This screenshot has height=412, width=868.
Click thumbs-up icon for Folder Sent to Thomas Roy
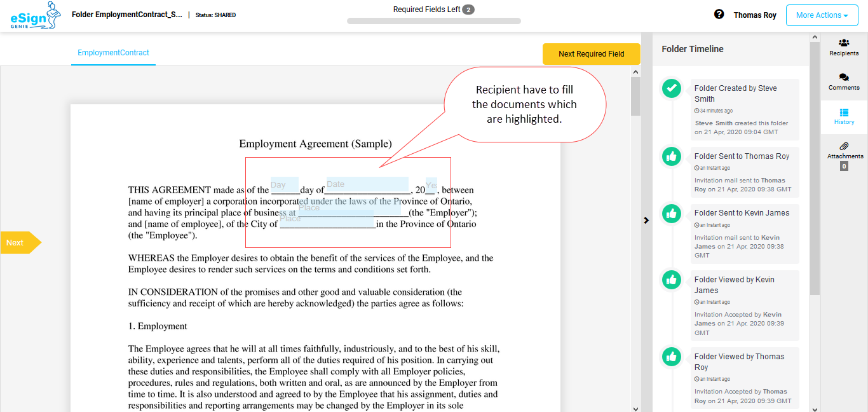pyautogui.click(x=672, y=156)
